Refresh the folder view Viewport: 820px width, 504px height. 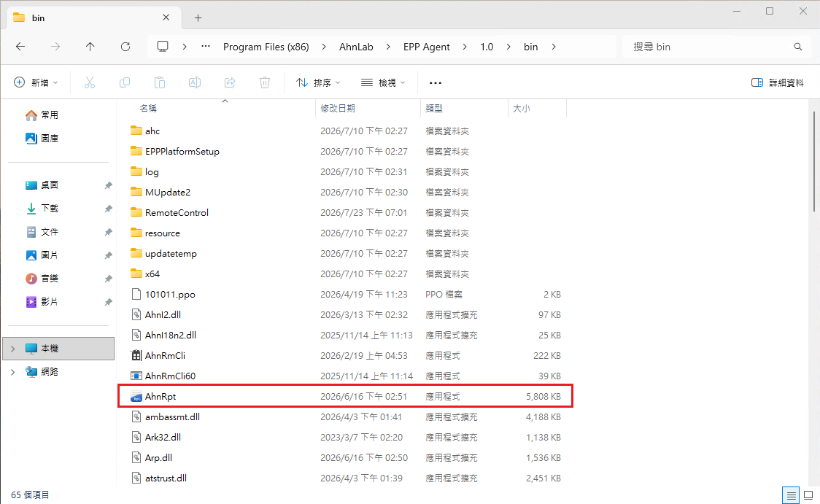[125, 47]
